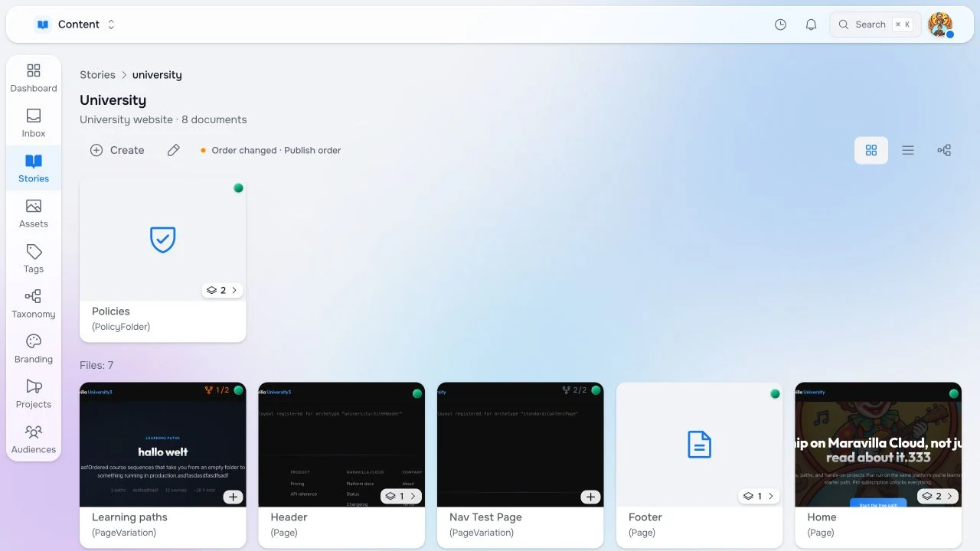Click the branch 1/2 indicator on Learning paths
The width and height of the screenshot is (980, 551).
coord(217,390)
